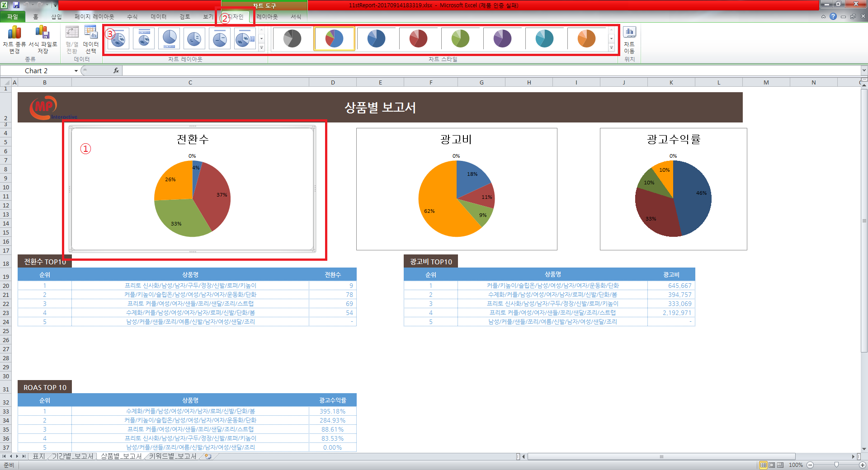The width and height of the screenshot is (868, 470).
Task: Open the 파일 (File) tab
Action: coord(13,17)
